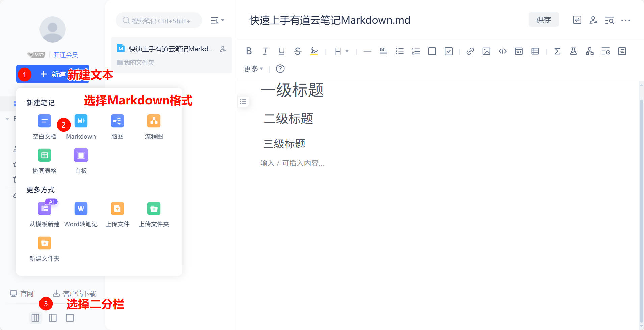Image resolution: width=644 pixels, height=330 pixels.
Task: Click the 输入 / 可插入内容 placeholder line
Action: [x=292, y=163]
